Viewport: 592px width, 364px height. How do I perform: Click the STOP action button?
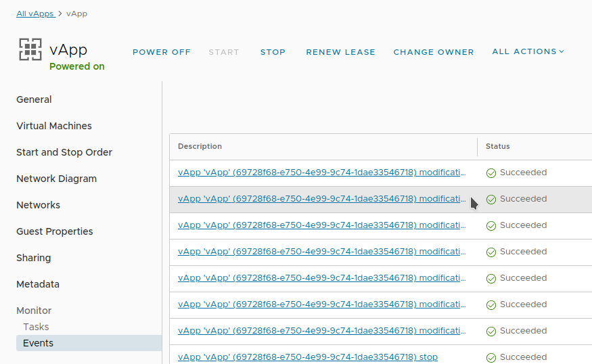coord(273,52)
